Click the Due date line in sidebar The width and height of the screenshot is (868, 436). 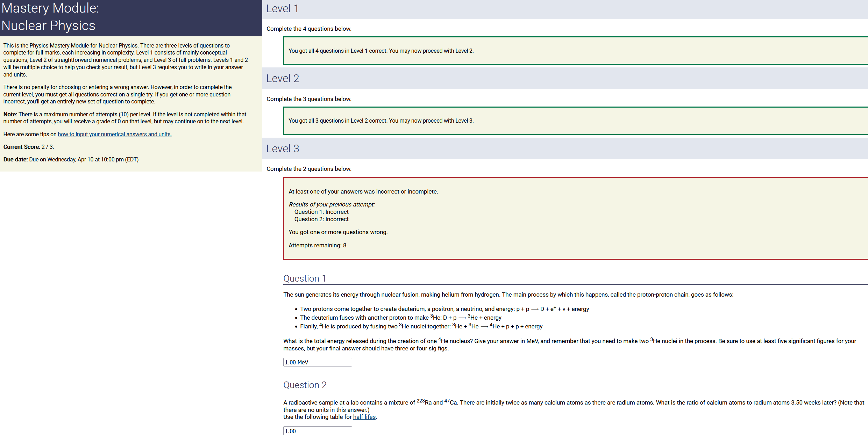point(71,159)
